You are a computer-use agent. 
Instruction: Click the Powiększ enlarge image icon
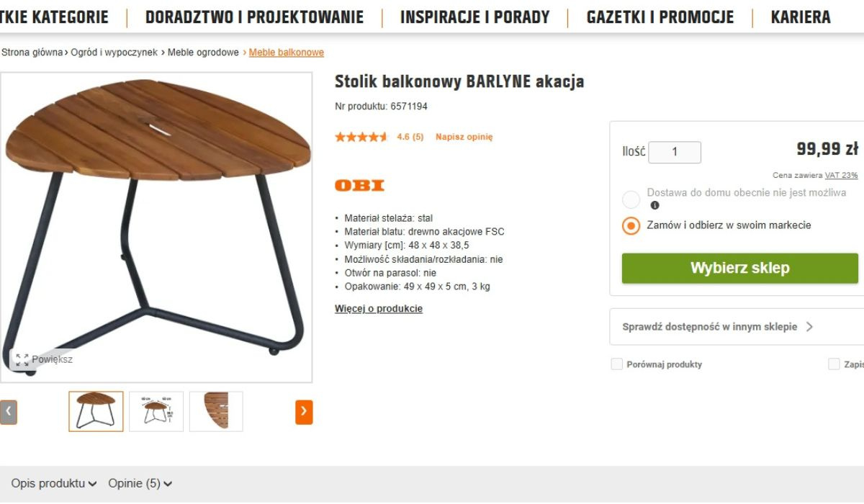[x=22, y=359]
